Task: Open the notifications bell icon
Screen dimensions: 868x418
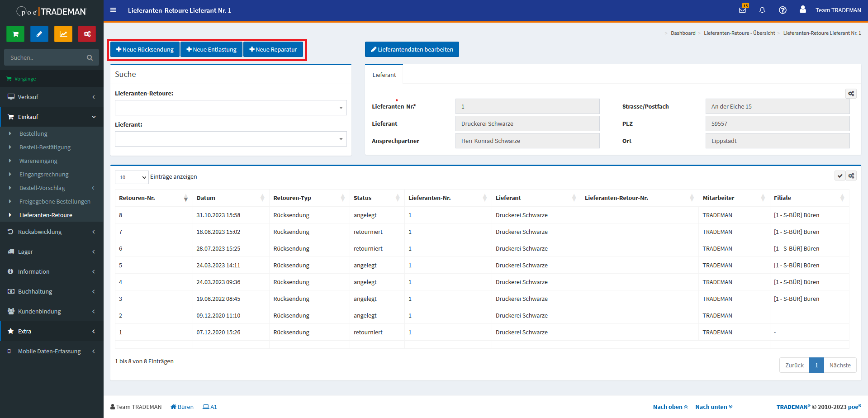Action: pos(762,10)
